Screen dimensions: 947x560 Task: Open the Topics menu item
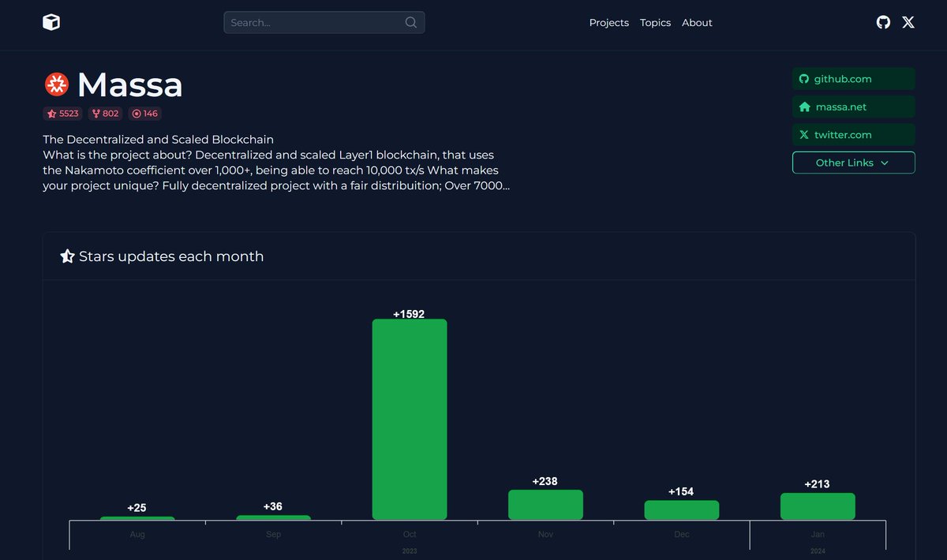[655, 23]
